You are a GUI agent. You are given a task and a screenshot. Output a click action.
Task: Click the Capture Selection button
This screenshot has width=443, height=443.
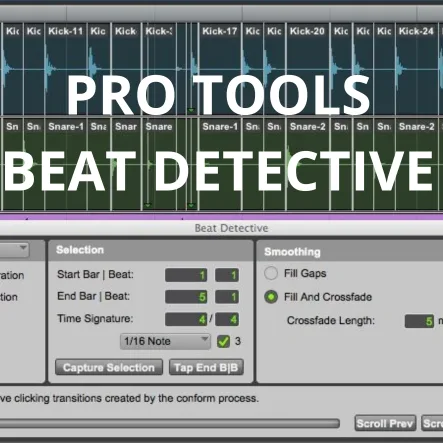tap(109, 367)
